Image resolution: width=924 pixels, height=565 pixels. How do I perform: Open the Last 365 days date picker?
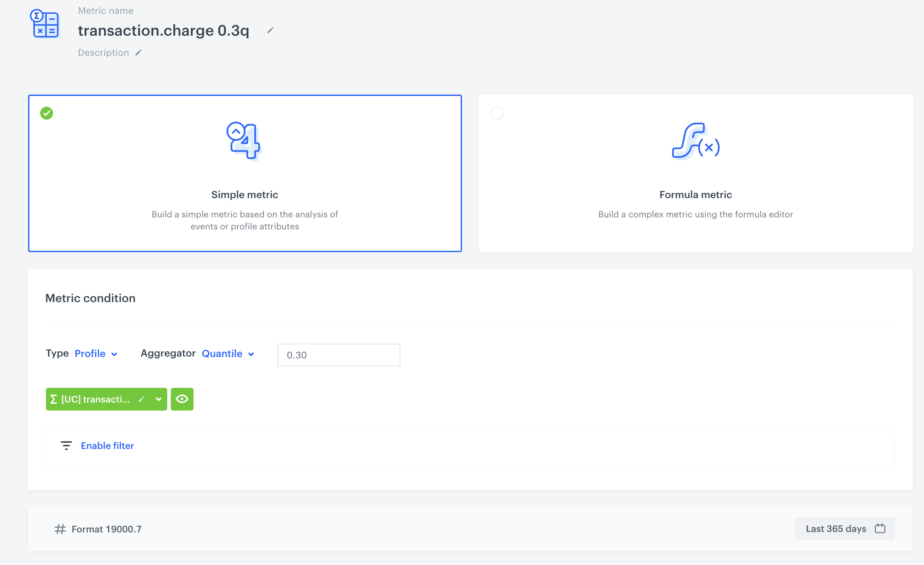(x=836, y=528)
